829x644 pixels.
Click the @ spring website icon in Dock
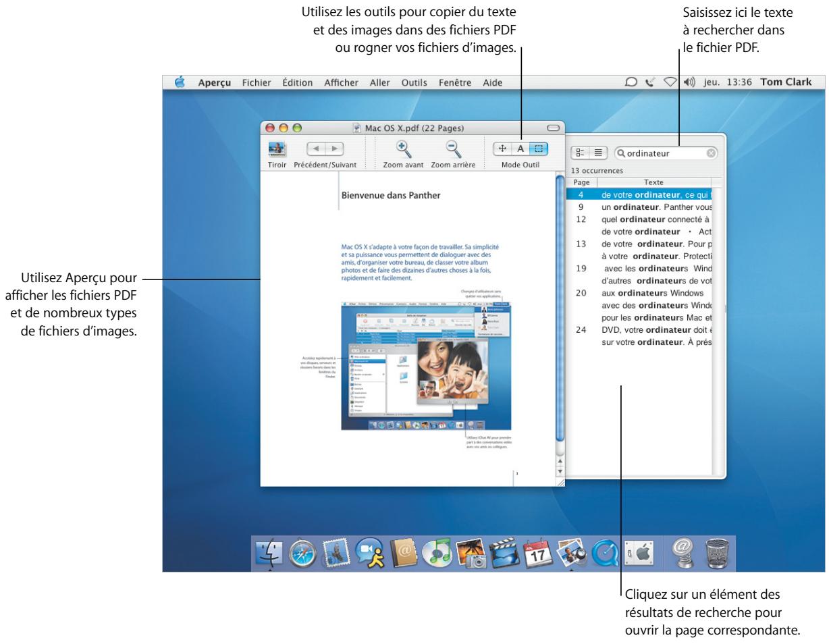(684, 554)
